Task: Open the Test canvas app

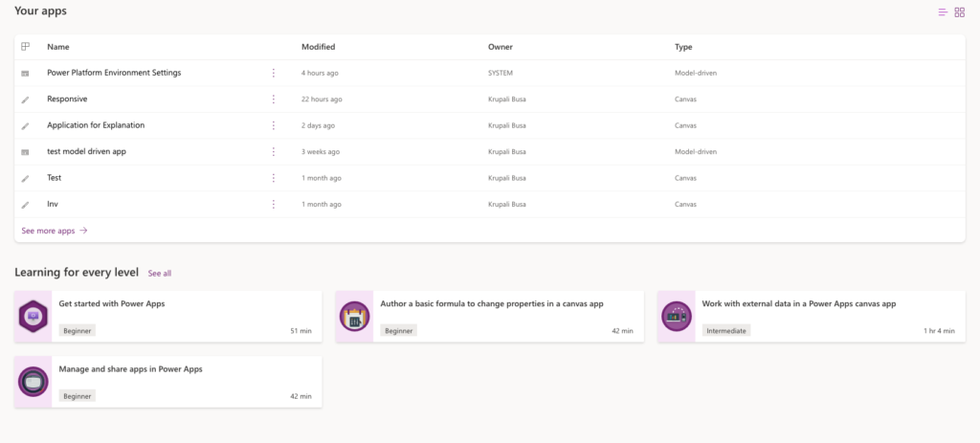Action: (55, 177)
